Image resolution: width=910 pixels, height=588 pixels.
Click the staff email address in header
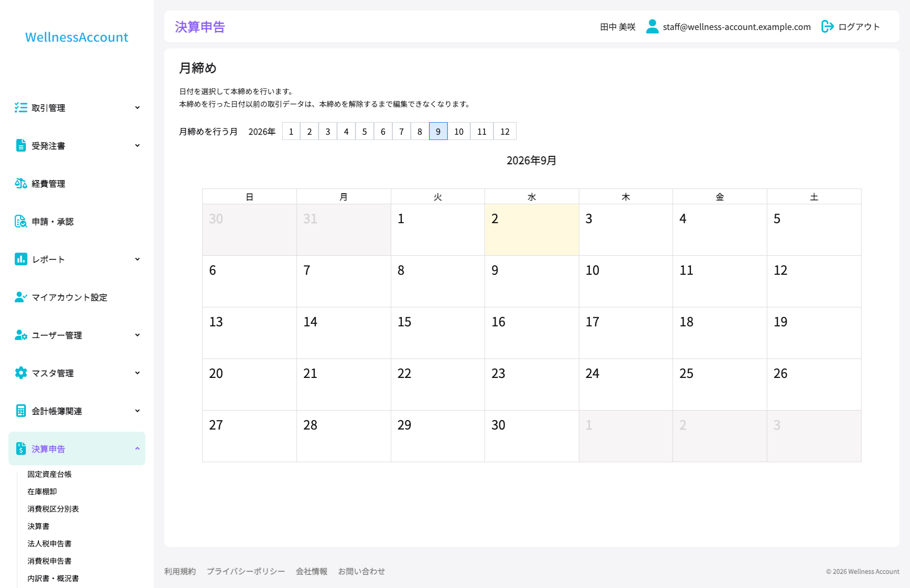pos(737,27)
